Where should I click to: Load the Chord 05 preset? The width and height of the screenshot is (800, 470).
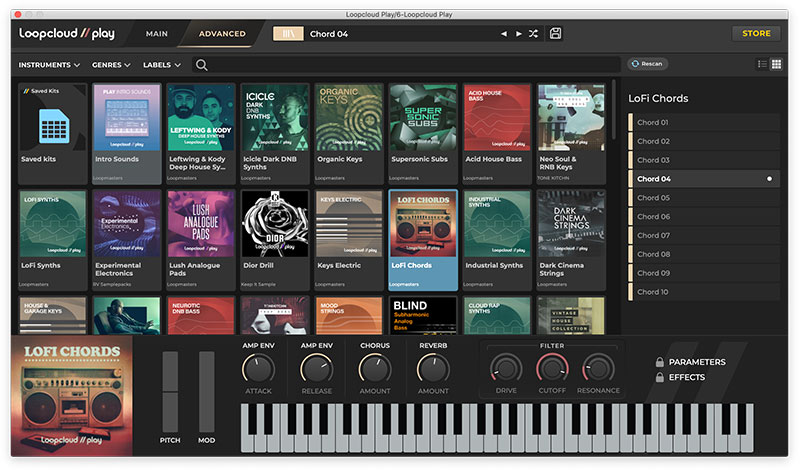tap(704, 198)
